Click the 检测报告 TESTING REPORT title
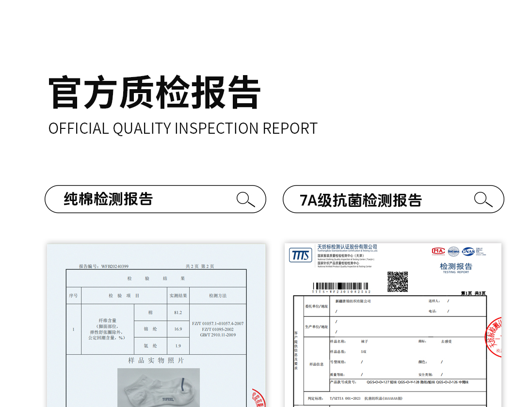The image size is (532, 407). pos(455,267)
